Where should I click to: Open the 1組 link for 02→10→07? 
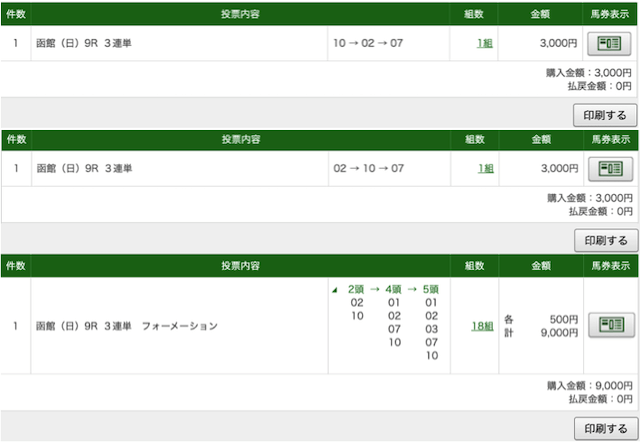[x=486, y=169]
